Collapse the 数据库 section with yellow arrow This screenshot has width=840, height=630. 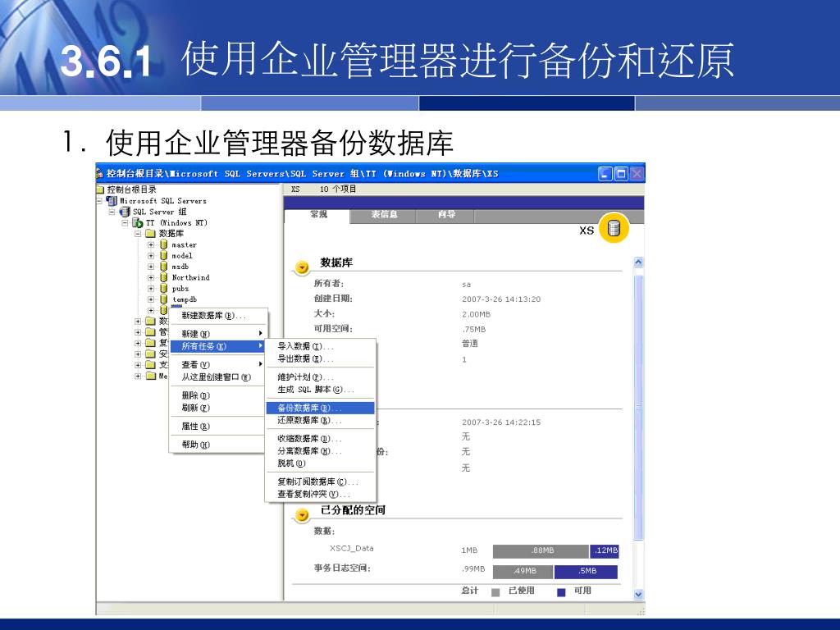(x=302, y=267)
